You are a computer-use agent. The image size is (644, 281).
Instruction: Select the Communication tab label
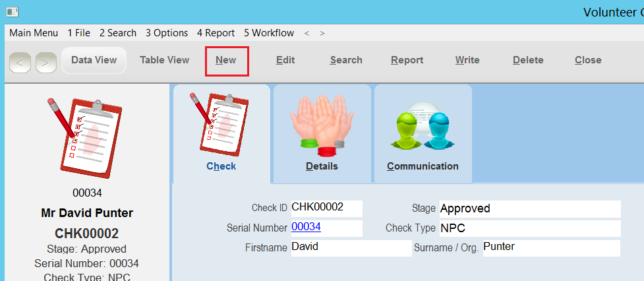[x=423, y=166]
